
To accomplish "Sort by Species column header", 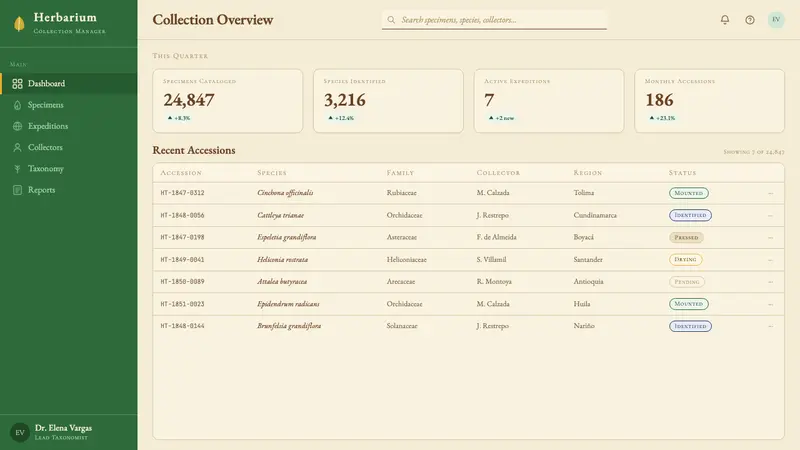I will click(272, 173).
